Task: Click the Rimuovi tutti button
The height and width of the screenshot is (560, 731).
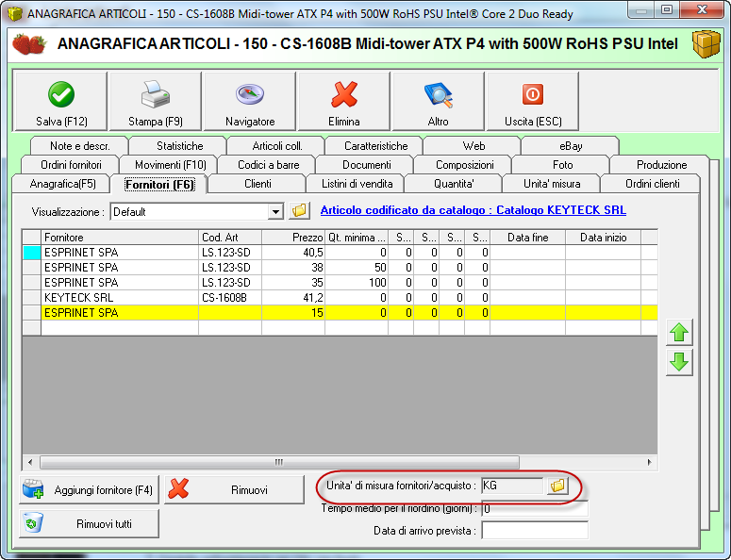Action: [x=89, y=523]
